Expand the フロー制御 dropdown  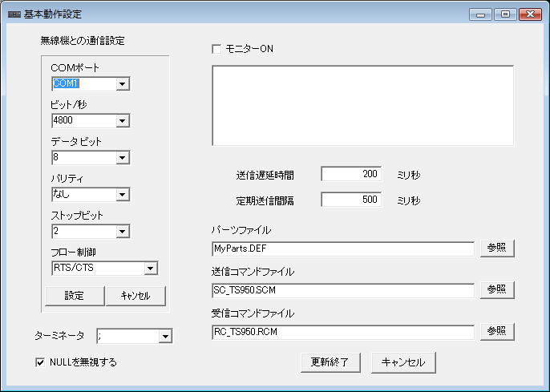[151, 268]
